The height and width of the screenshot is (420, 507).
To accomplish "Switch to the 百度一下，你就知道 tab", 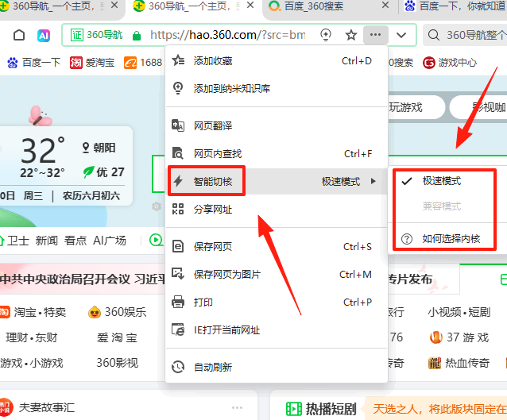I will coord(456,6).
